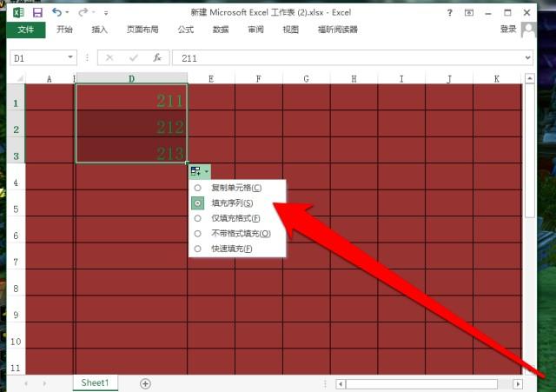
Task: Open the Insert Function fx icon
Action: 157,57
